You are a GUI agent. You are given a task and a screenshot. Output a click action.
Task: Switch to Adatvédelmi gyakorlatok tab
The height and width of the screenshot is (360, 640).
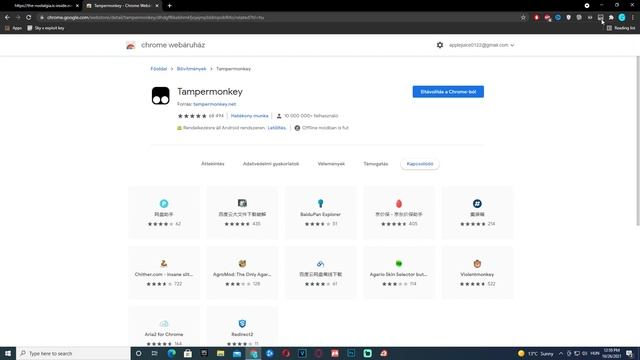point(271,164)
